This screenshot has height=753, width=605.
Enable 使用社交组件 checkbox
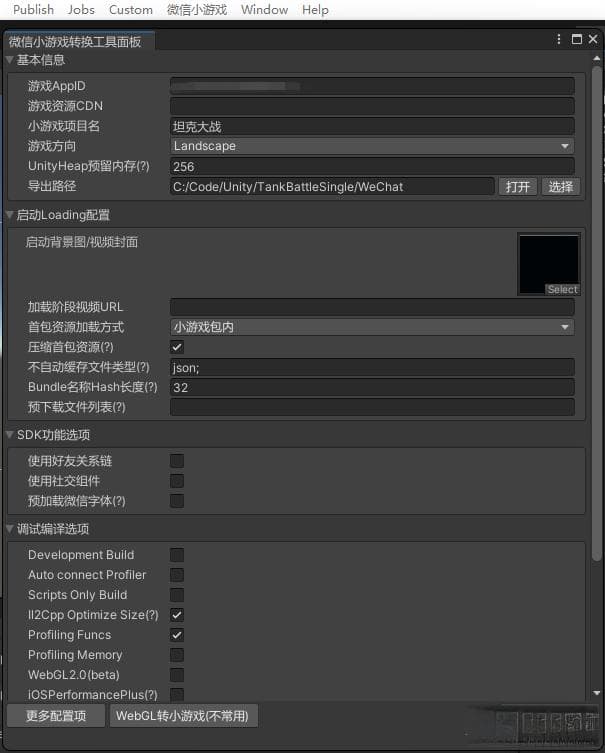point(177,481)
